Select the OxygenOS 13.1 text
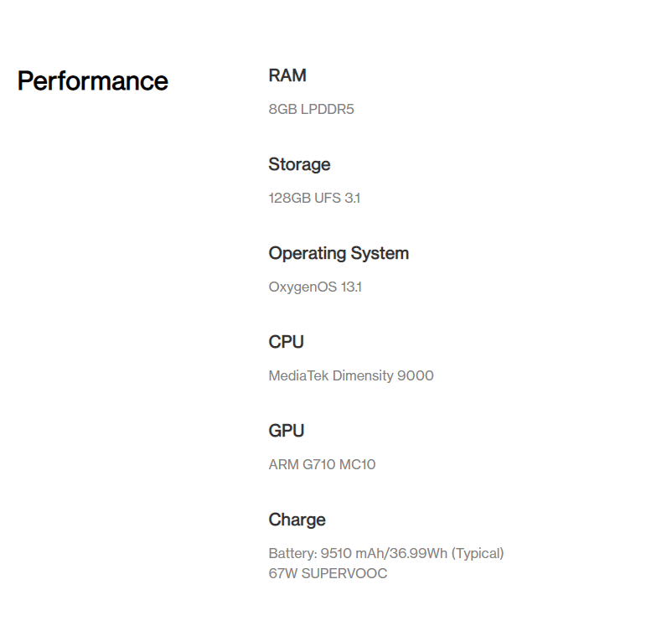This screenshot has width=672, height=631. click(x=315, y=287)
